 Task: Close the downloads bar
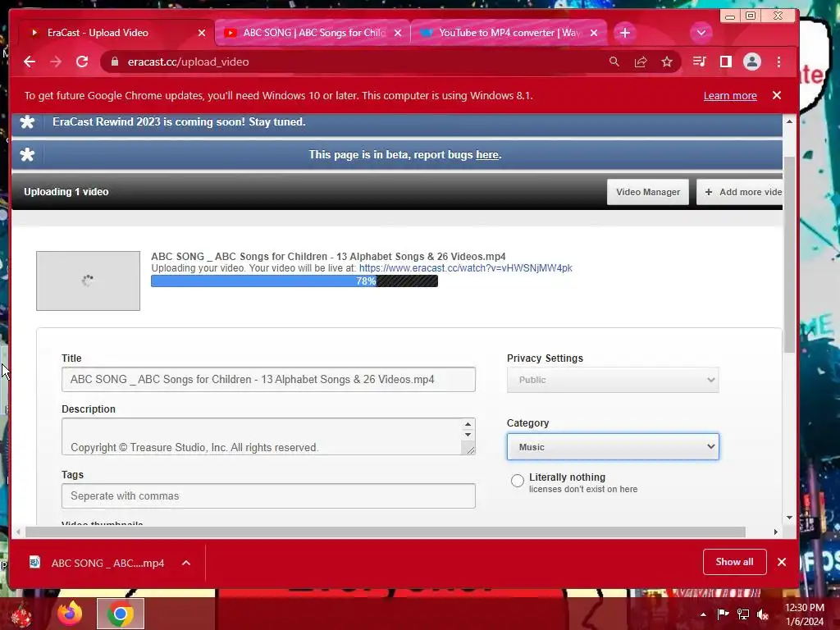(x=782, y=562)
